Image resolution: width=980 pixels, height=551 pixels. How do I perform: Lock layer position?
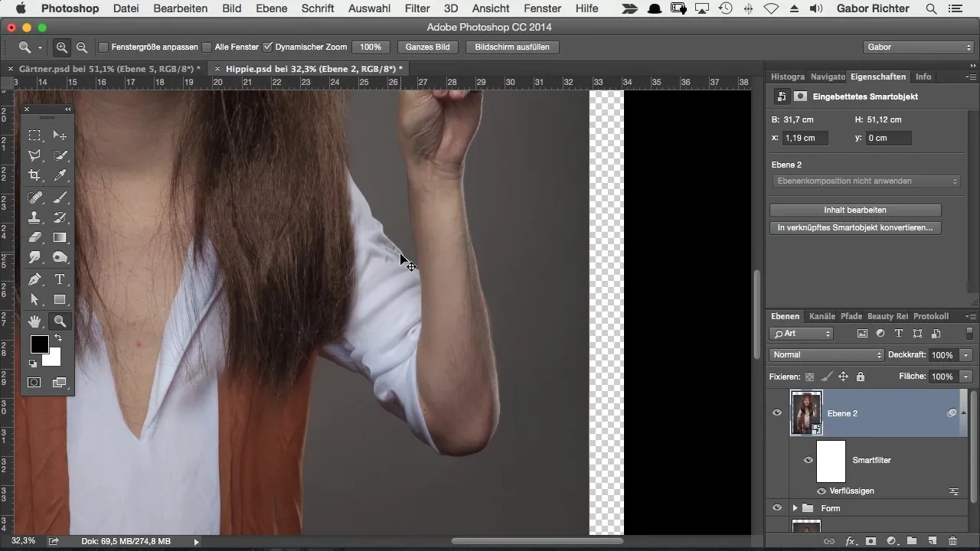843,377
